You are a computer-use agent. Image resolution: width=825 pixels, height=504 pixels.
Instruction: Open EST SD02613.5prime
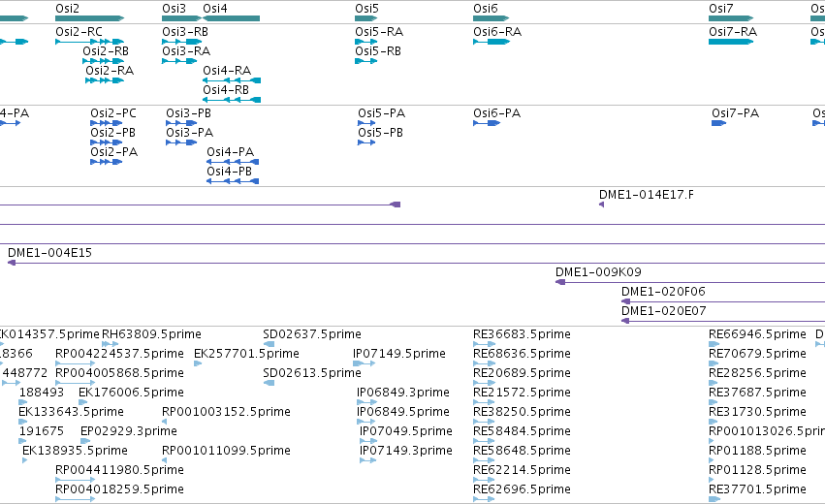312,373
